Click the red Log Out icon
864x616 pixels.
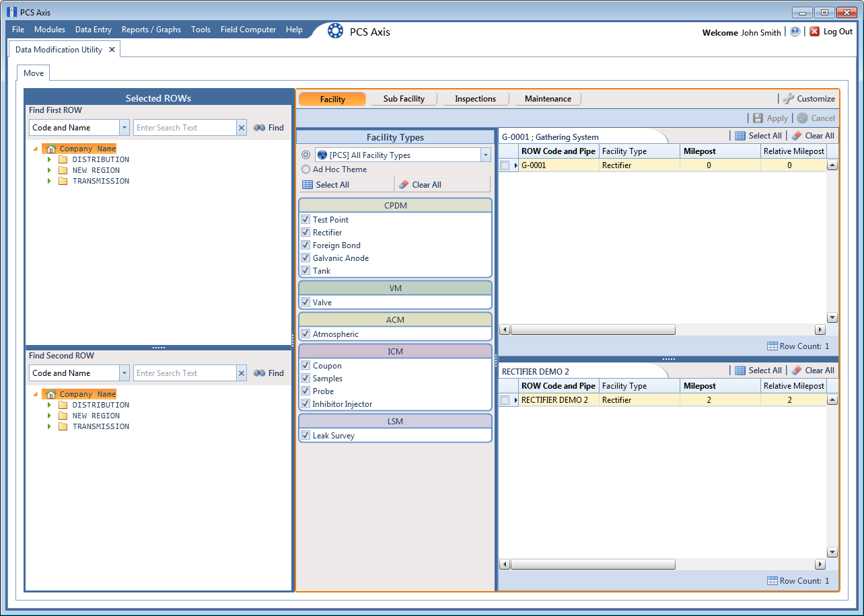point(814,32)
